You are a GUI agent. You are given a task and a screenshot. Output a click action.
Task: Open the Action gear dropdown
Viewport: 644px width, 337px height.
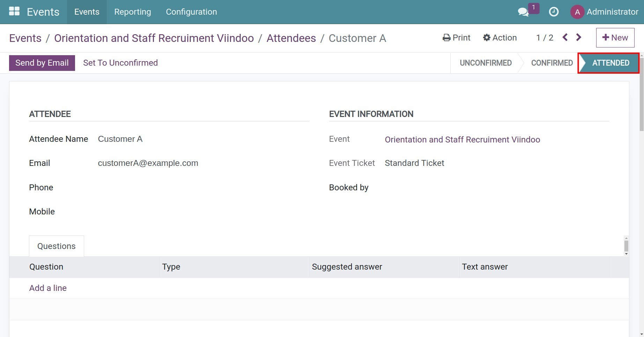499,38
